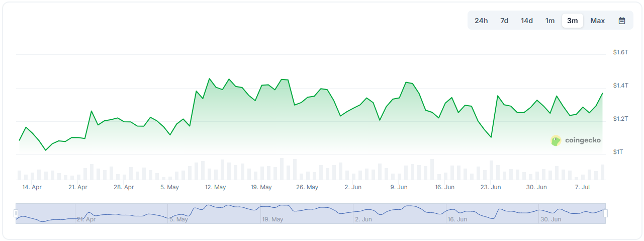Choose the 1m time range
This screenshot has width=644, height=241.
(x=550, y=21)
